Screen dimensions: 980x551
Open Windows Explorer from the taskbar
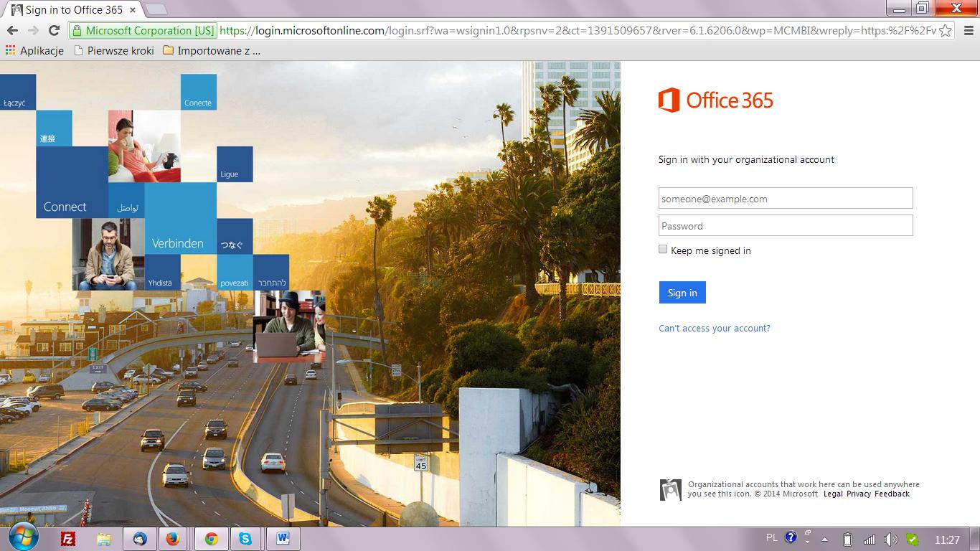104,539
